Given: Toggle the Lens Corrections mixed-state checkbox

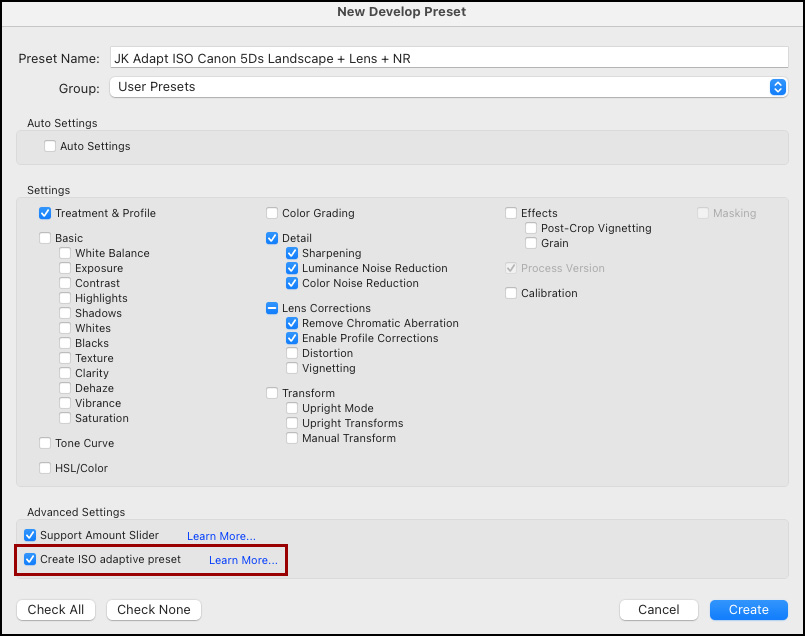Looking at the screenshot, I should tap(272, 308).
